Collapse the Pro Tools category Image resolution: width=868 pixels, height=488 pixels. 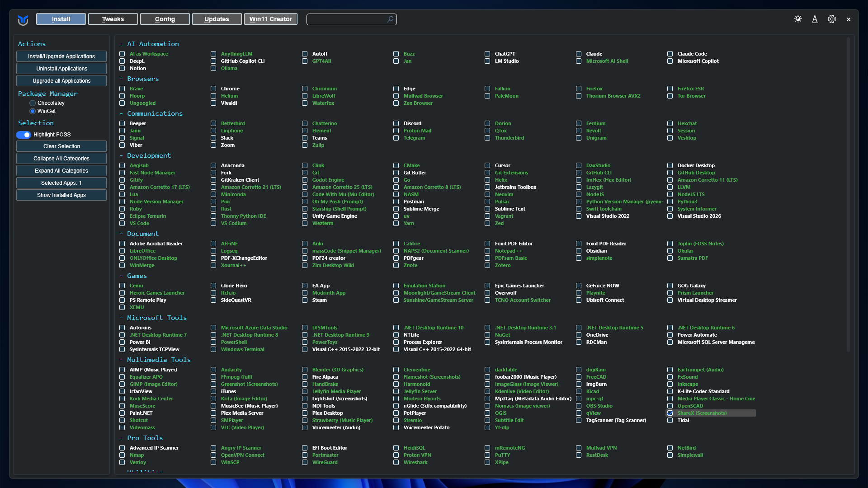point(141,438)
